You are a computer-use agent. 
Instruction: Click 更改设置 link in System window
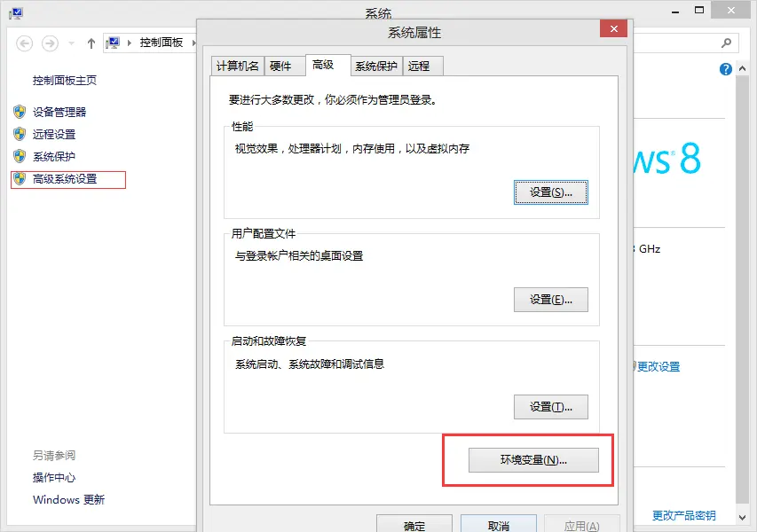(x=658, y=366)
